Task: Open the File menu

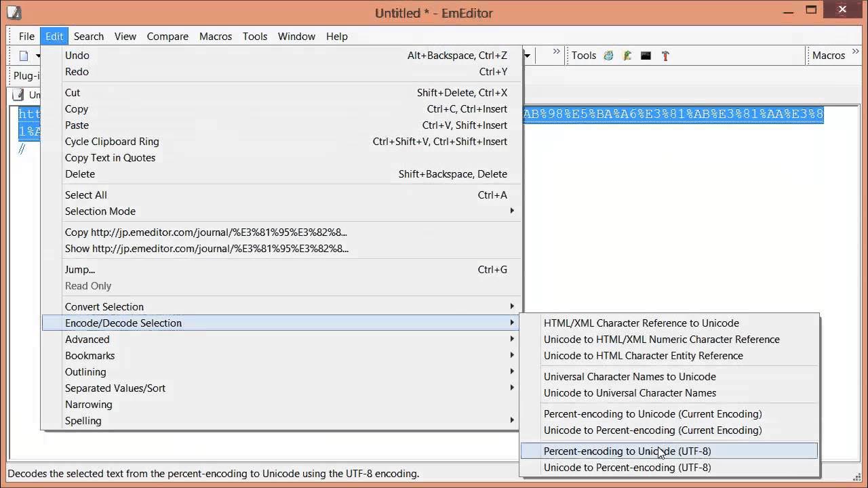Action: pyautogui.click(x=26, y=36)
